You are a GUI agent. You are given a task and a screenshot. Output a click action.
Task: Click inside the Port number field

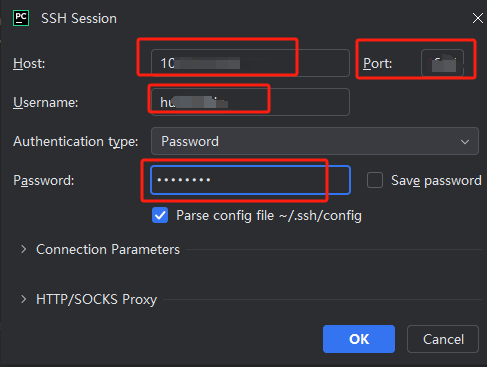coord(442,63)
